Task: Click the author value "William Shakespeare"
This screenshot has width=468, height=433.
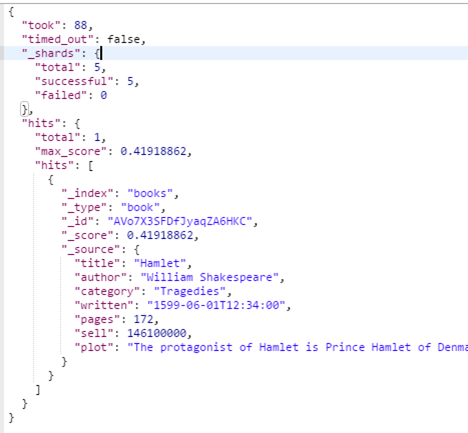Action: [210, 277]
